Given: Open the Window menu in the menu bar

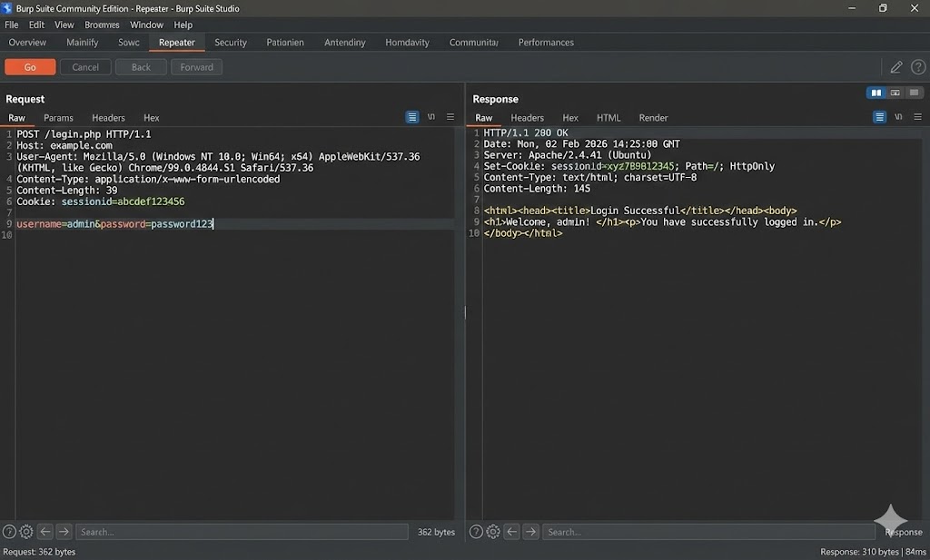Looking at the screenshot, I should coord(146,25).
